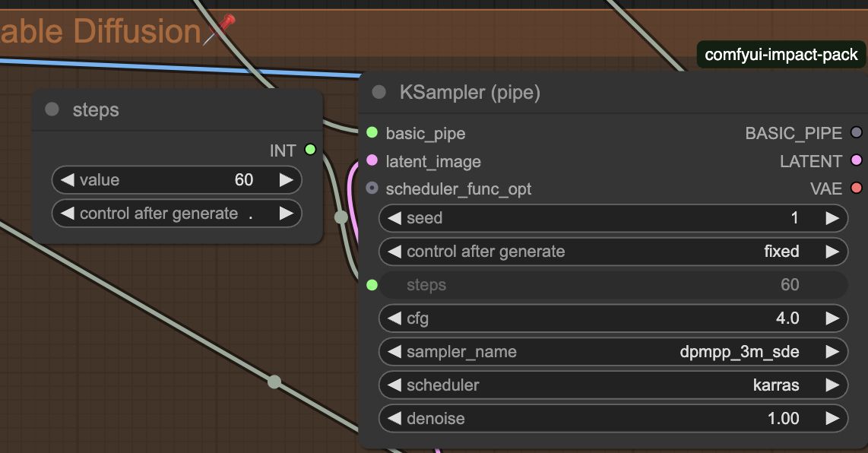Increase the cfg value with the right arrow
This screenshot has width=868, height=453.
(x=832, y=318)
